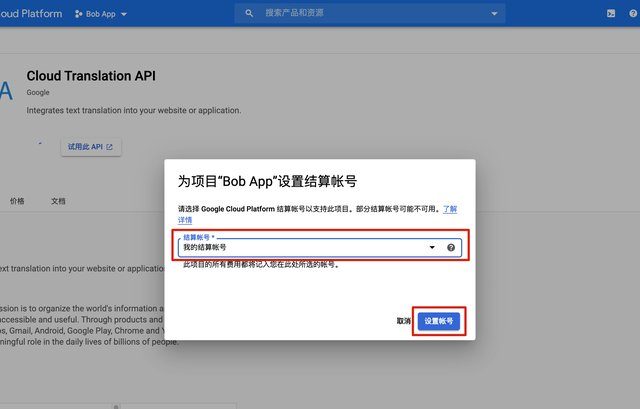Click the search magnifier icon
The height and width of the screenshot is (409, 640).
[x=249, y=13]
